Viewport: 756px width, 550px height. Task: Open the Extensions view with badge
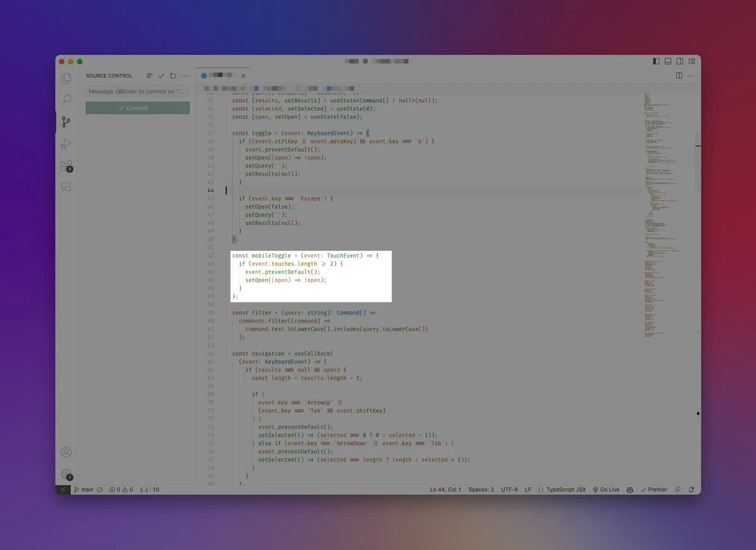tap(66, 166)
